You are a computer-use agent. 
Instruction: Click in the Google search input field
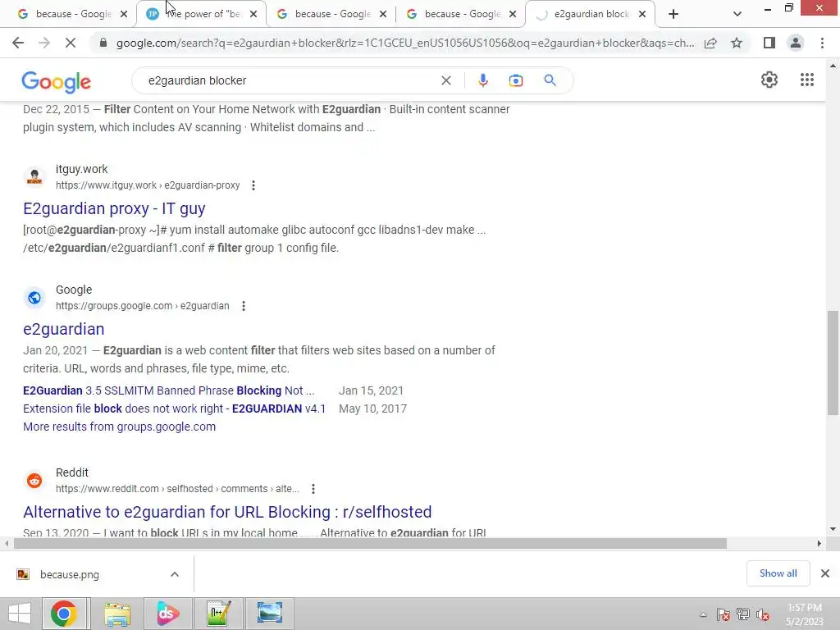click(x=290, y=80)
